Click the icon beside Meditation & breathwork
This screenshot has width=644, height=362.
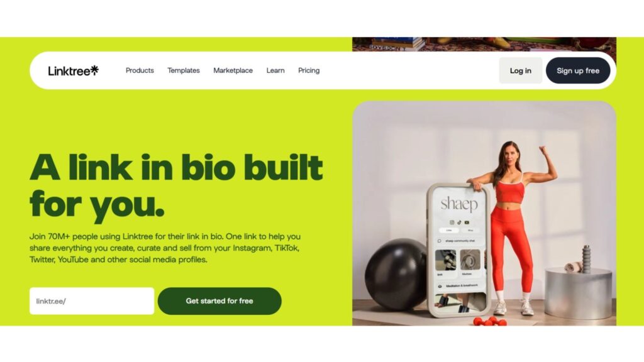(x=440, y=286)
